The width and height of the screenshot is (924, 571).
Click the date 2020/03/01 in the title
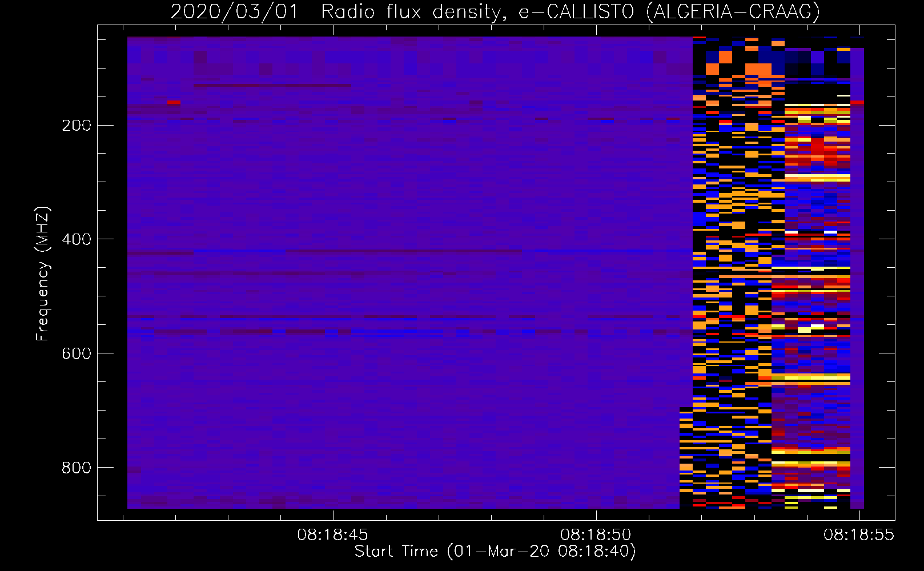click(x=235, y=12)
